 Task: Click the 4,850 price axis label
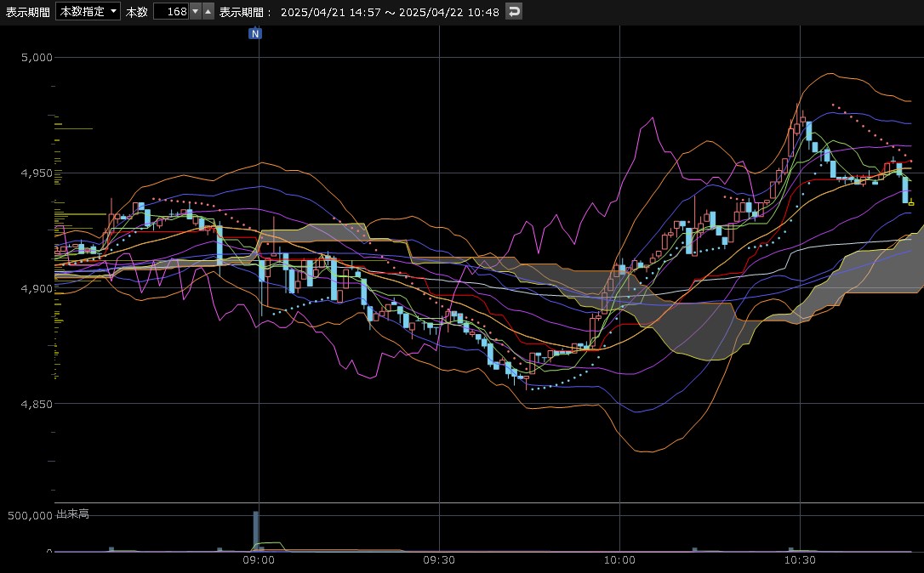point(37,404)
